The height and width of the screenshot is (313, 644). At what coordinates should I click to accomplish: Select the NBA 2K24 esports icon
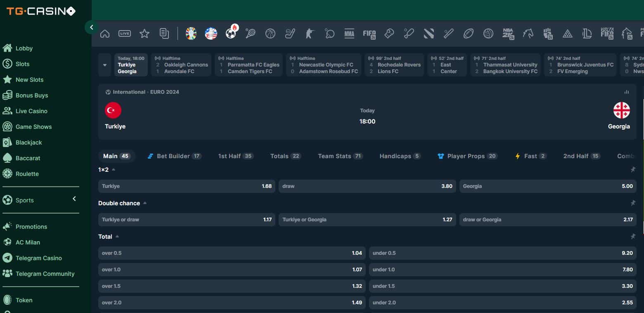[508, 33]
